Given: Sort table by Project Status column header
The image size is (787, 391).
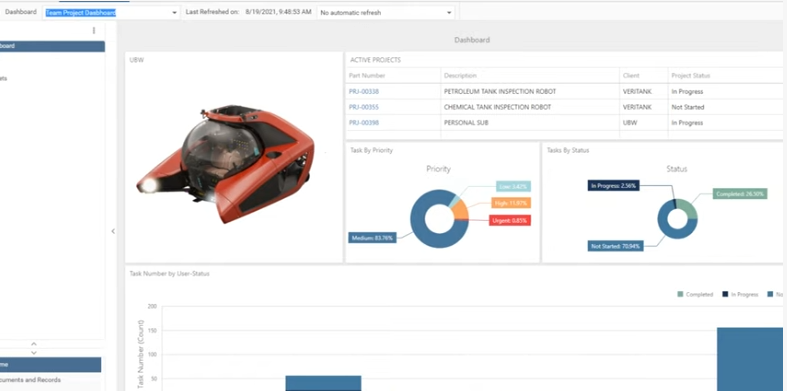Looking at the screenshot, I should point(691,76).
